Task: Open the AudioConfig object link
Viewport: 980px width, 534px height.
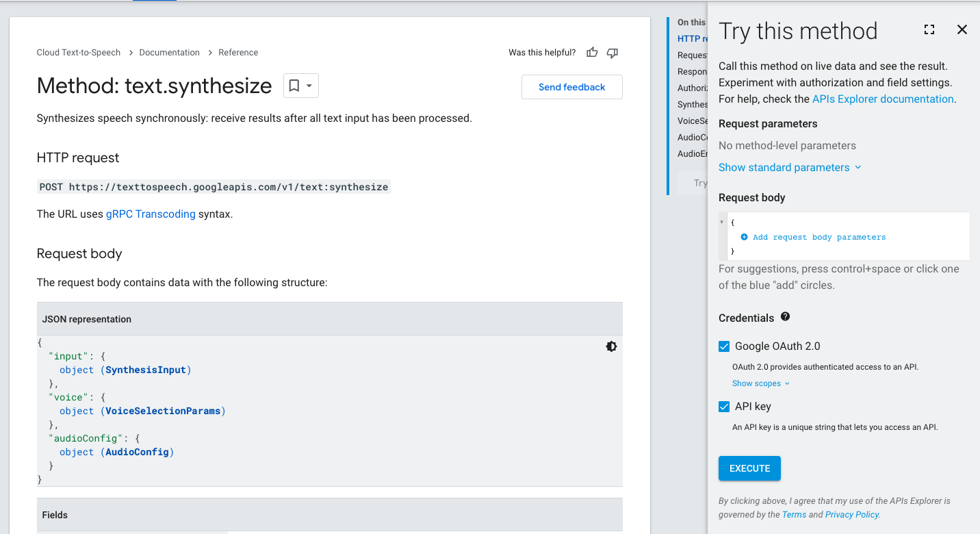Action: 137,452
